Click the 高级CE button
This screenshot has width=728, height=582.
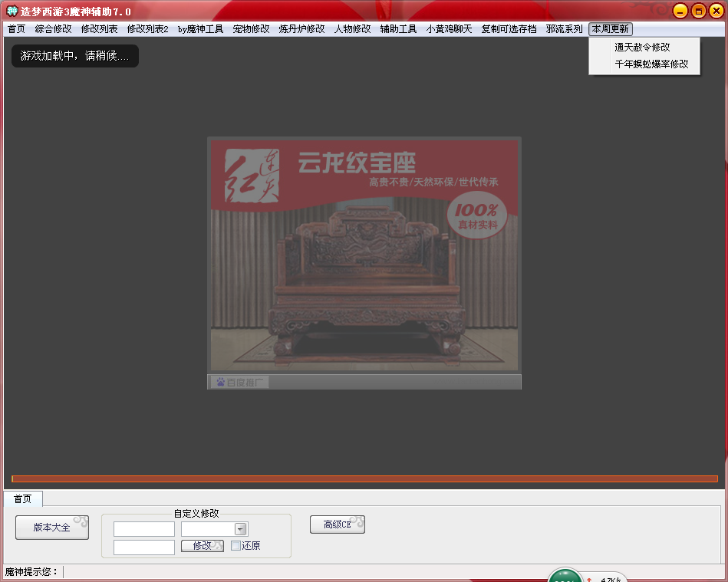point(337,524)
